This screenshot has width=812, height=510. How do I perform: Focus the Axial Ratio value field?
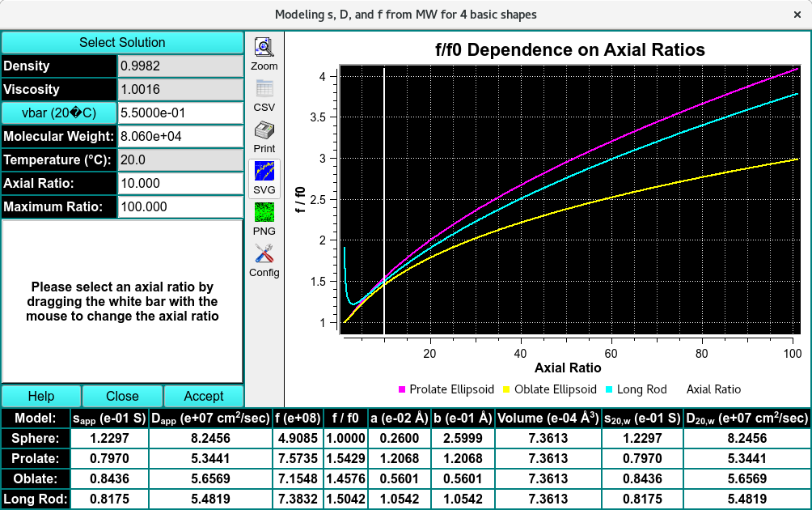click(180, 183)
